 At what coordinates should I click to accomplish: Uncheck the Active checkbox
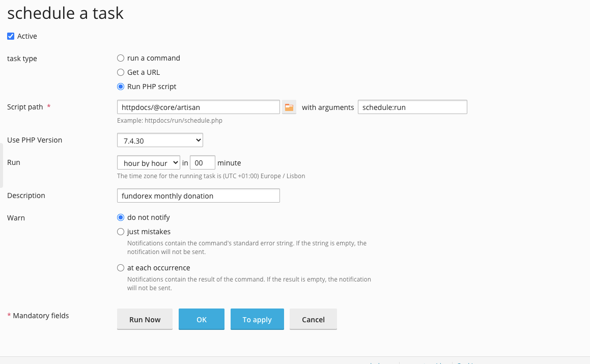[10, 36]
